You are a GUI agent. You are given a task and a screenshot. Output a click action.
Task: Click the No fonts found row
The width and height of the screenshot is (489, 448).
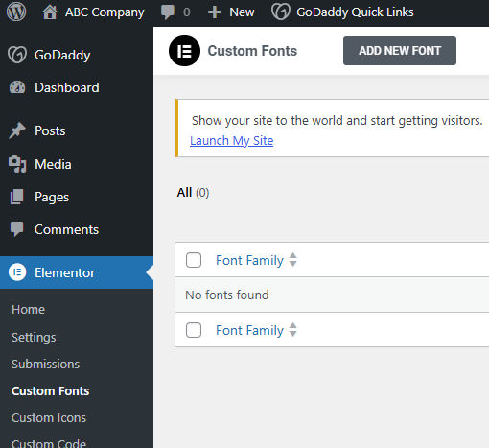coord(332,295)
